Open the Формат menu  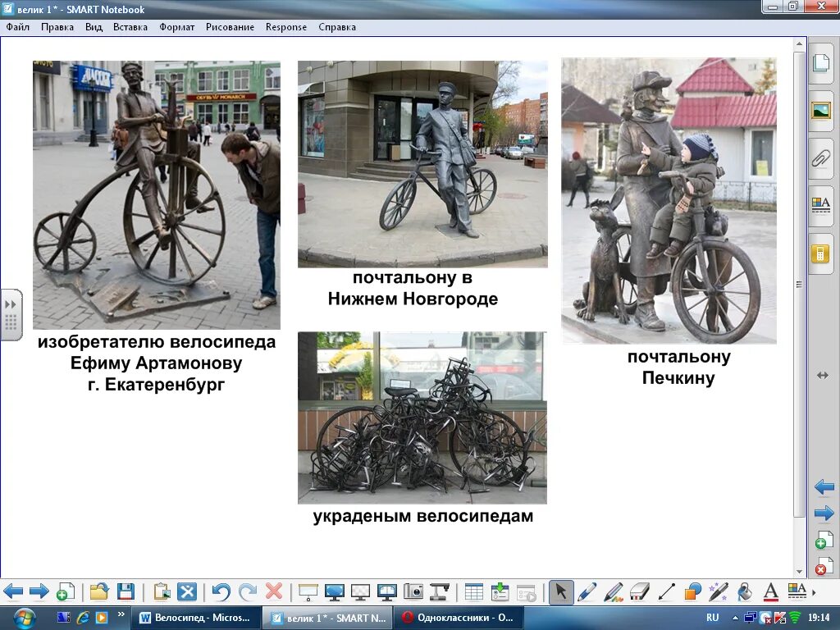(177, 27)
